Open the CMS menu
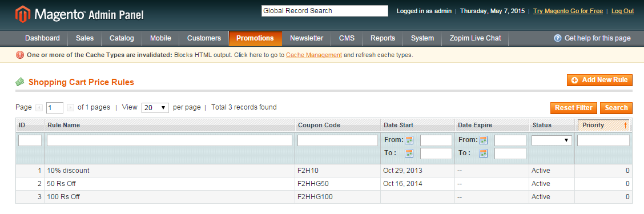Image resolution: width=644 pixels, height=214 pixels. coord(347,38)
